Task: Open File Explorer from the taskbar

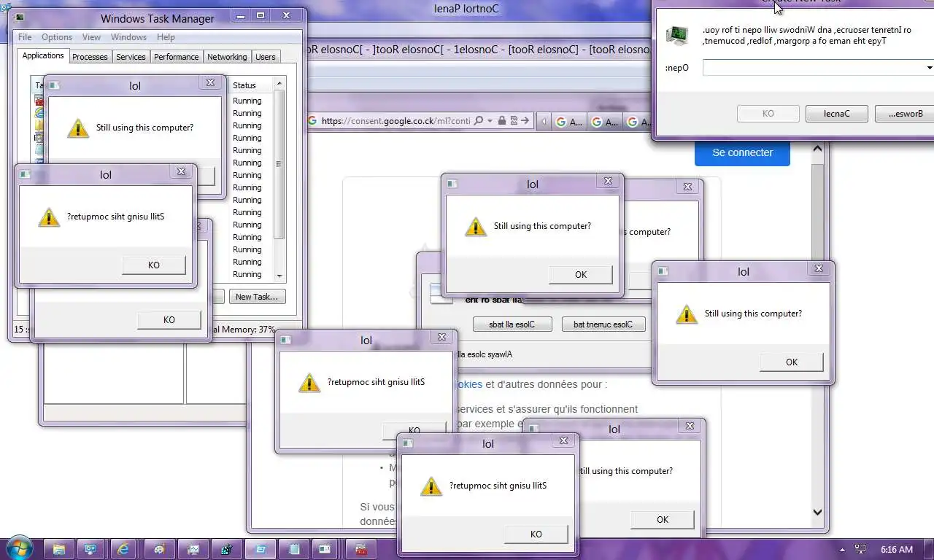Action: [59, 549]
